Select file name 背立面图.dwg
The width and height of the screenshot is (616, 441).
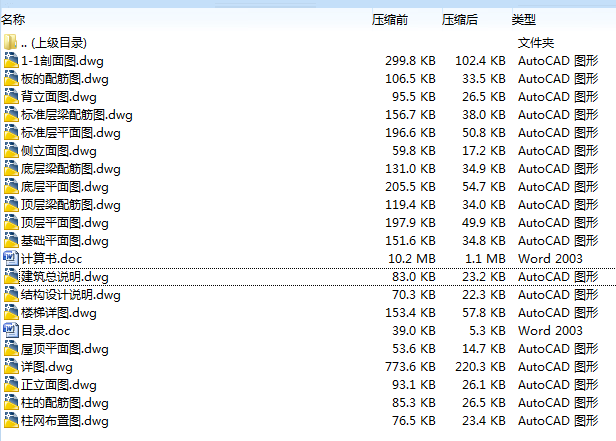pyautogui.click(x=59, y=97)
